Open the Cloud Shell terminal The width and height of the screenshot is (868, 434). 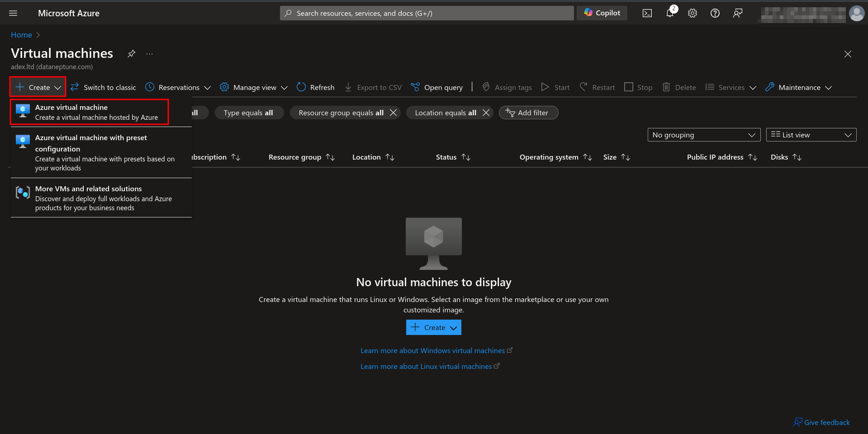(x=647, y=13)
